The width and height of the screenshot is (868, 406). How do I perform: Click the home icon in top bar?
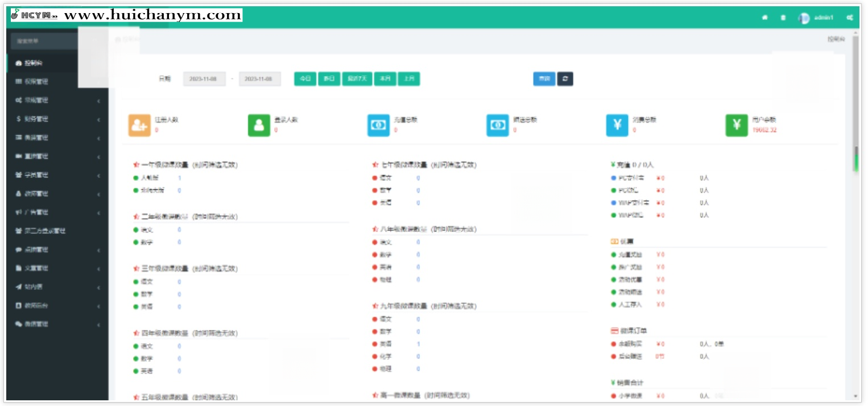point(765,18)
